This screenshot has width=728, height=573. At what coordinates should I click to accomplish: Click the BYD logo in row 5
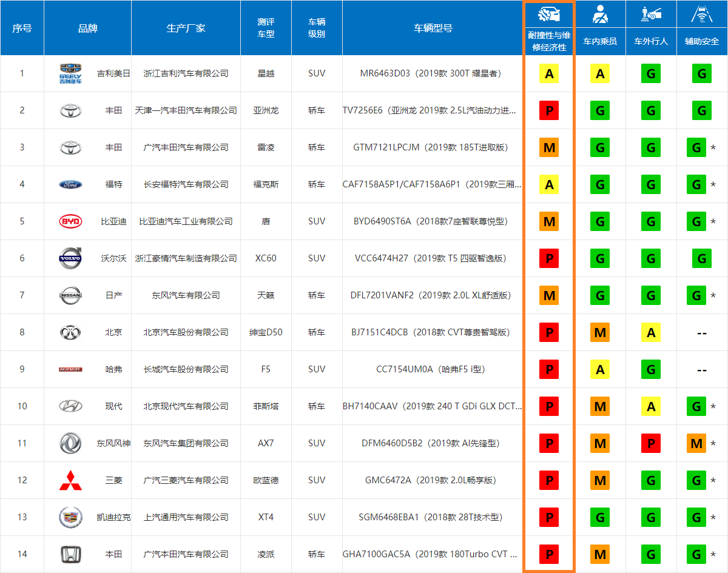click(70, 221)
